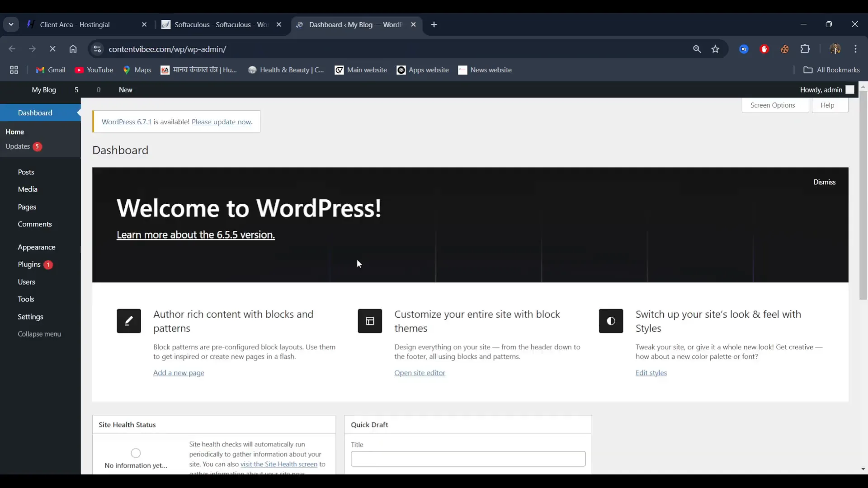This screenshot has width=868, height=488.
Task: View site information for contentvibee.com
Action: 97,49
